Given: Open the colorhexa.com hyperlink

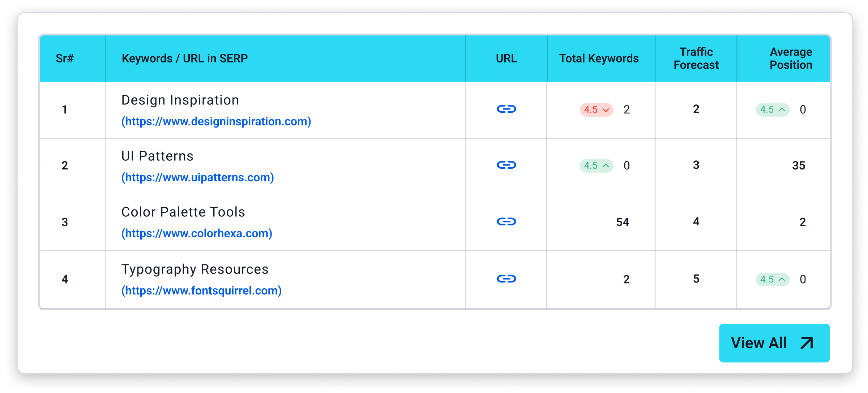Looking at the screenshot, I should point(196,233).
